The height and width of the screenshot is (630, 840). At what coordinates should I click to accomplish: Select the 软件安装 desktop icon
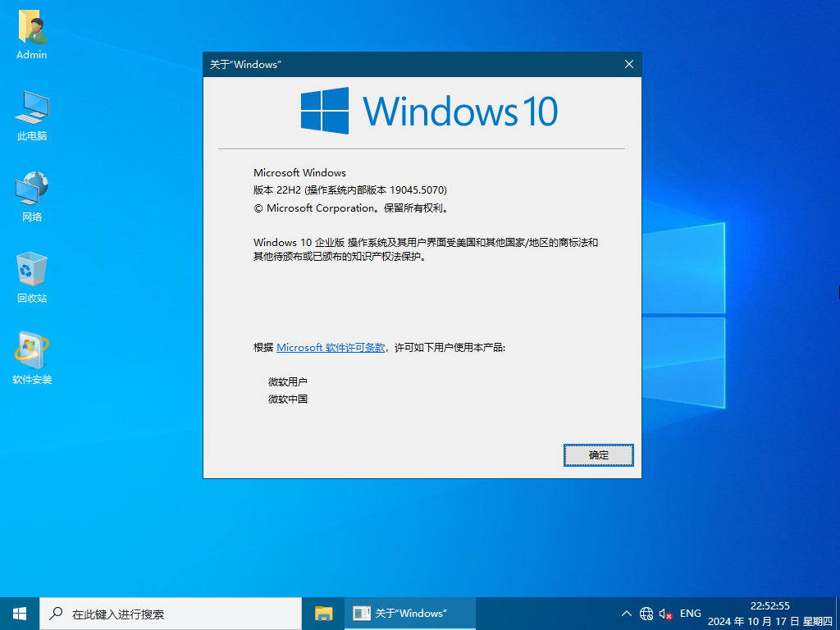coord(32,358)
